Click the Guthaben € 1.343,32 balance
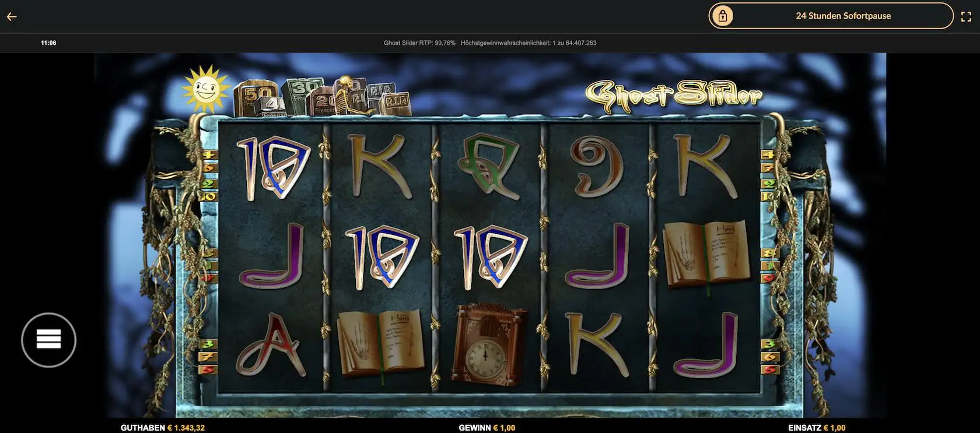Image resolution: width=980 pixels, height=433 pixels. (x=163, y=428)
